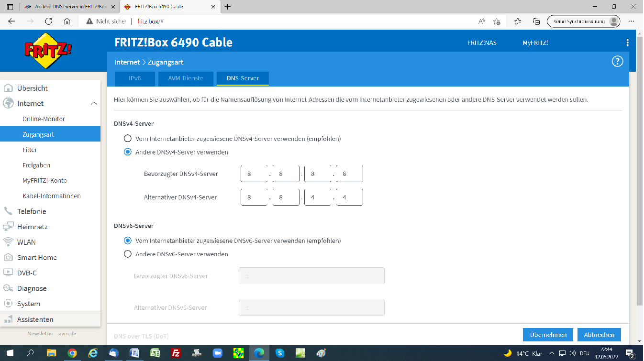Open a new browser tab
This screenshot has height=361, width=644.
227,7
